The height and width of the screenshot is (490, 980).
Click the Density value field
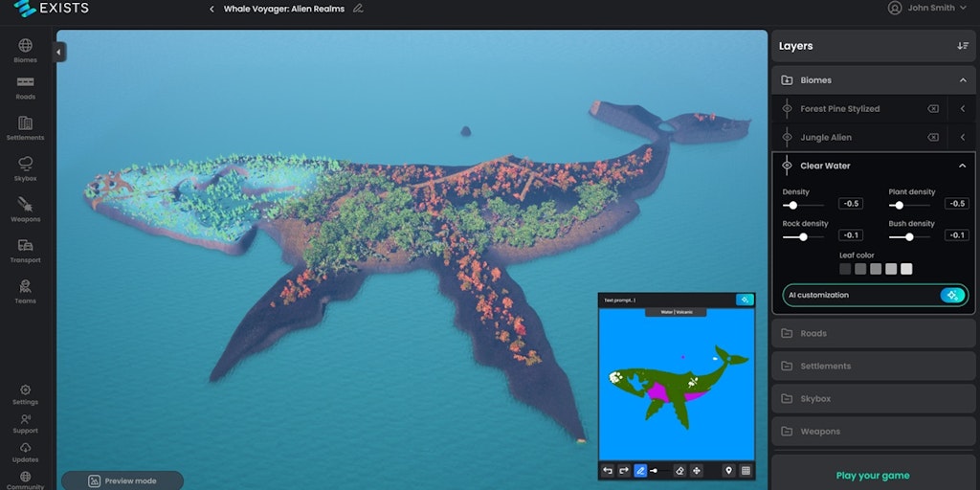pyautogui.click(x=851, y=204)
